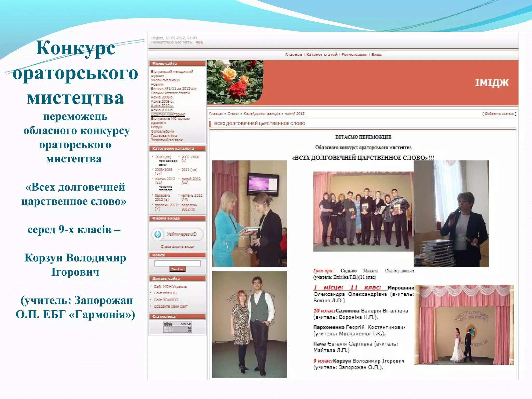The width and height of the screenshot is (532, 399).
Task: Open the RSS feed link
Action: (x=199, y=42)
